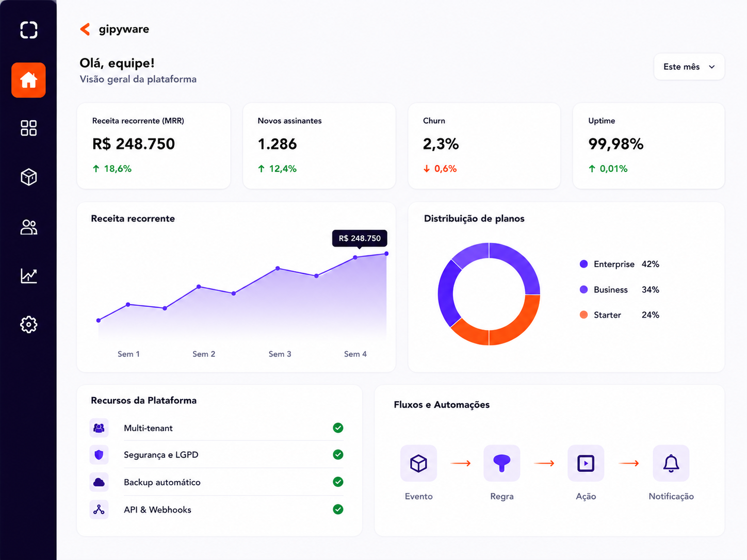
Task: Select the Notificação bell step icon
Action: [671, 463]
